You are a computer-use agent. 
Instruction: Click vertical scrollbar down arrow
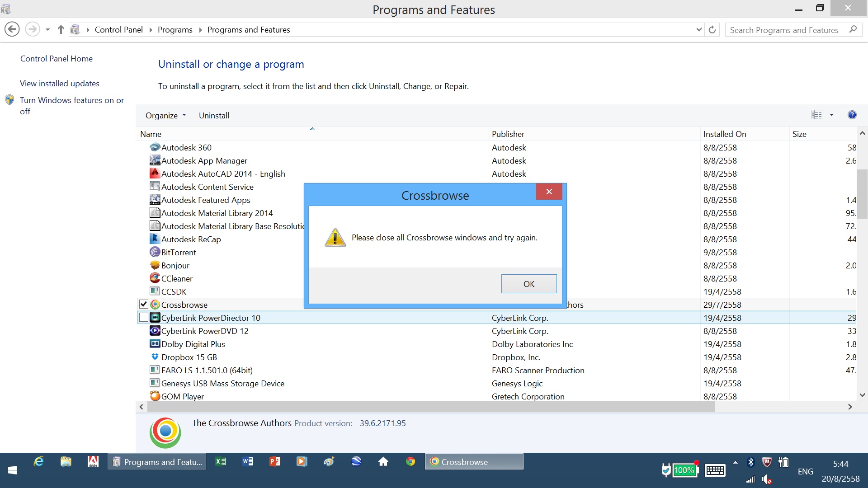pyautogui.click(x=862, y=395)
